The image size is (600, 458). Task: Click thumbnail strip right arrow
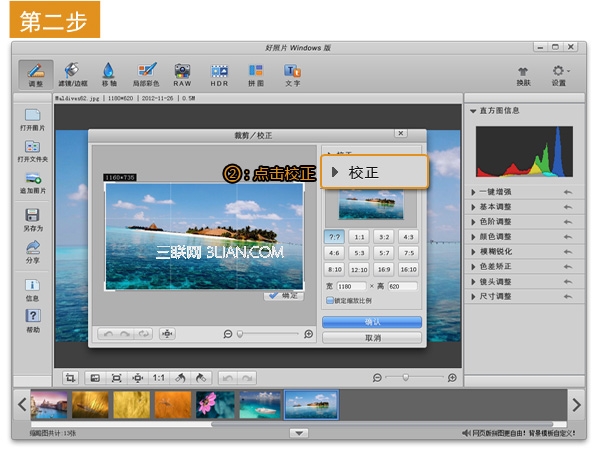(x=576, y=405)
